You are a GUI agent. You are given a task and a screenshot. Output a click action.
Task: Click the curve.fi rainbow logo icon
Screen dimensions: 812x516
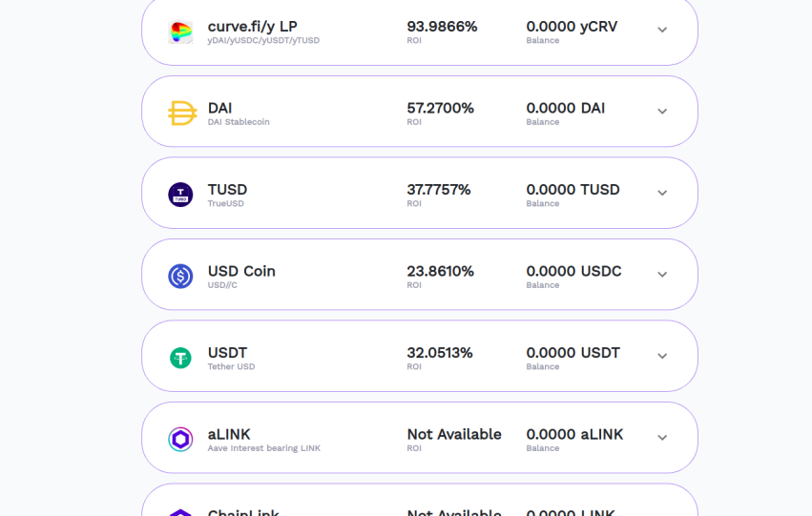pyautogui.click(x=180, y=31)
